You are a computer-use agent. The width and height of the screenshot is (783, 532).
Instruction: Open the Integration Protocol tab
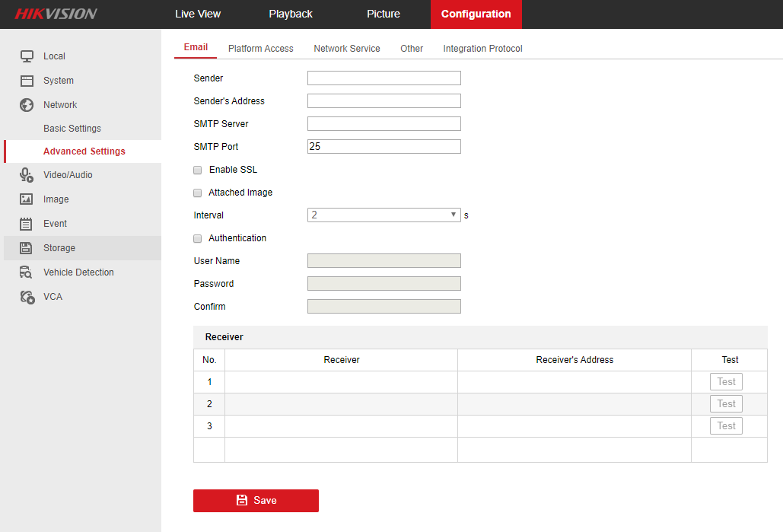click(x=482, y=49)
